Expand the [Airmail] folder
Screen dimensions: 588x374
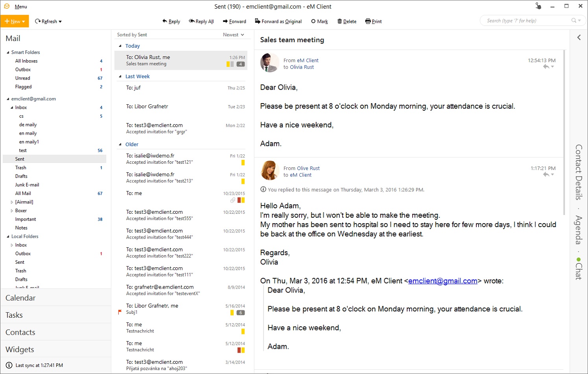coord(12,202)
